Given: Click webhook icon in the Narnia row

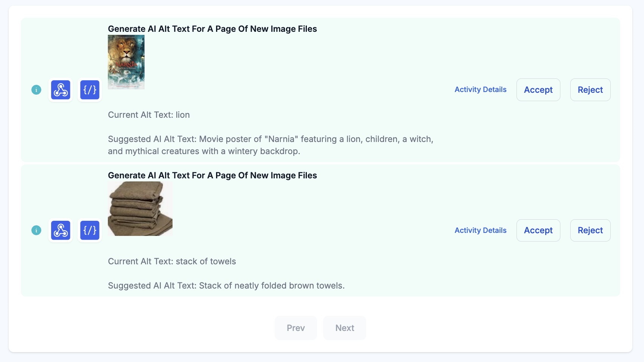Looking at the screenshot, I should [x=61, y=90].
